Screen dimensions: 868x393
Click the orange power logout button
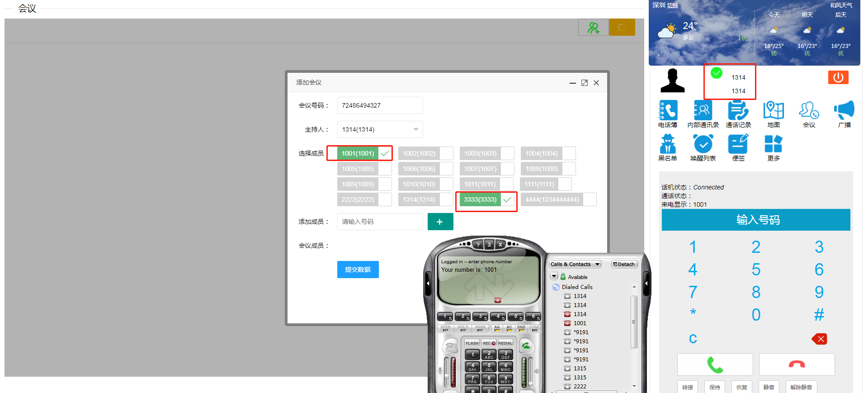coord(838,77)
